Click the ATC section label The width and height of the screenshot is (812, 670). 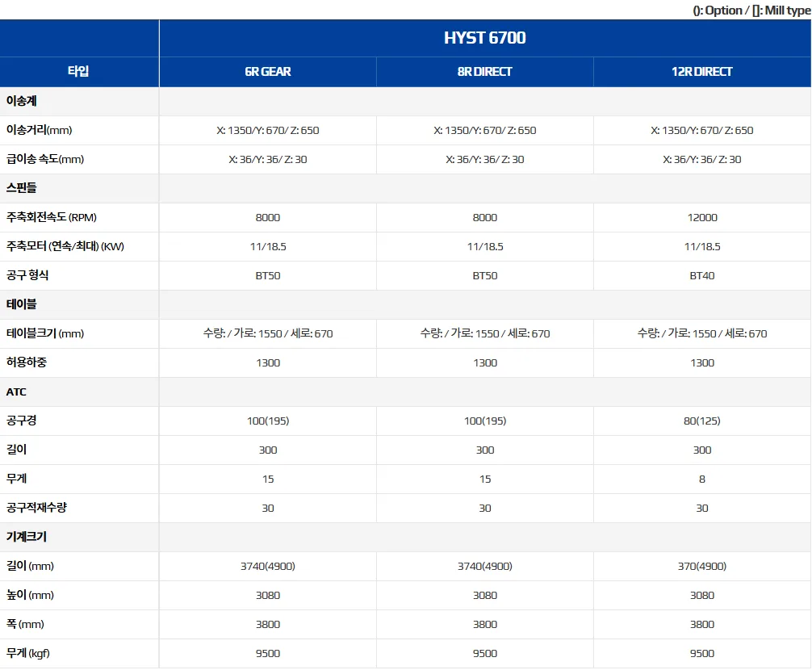(x=16, y=392)
